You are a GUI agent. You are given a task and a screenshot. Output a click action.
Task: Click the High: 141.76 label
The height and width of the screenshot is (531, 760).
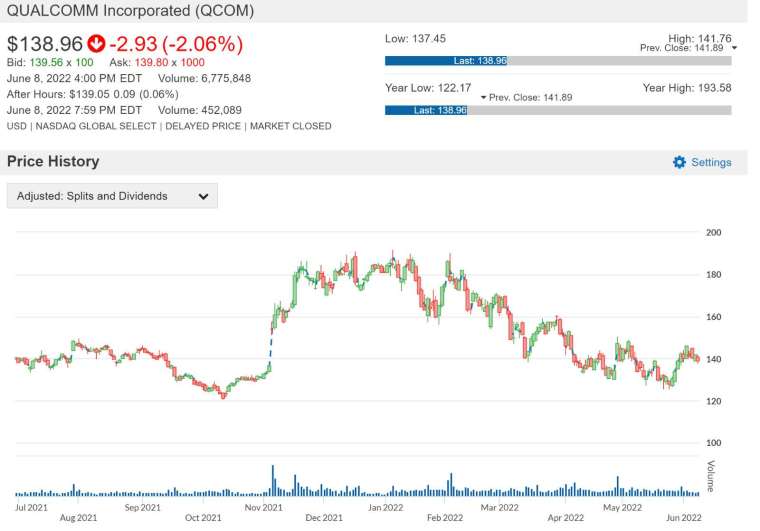(x=700, y=38)
